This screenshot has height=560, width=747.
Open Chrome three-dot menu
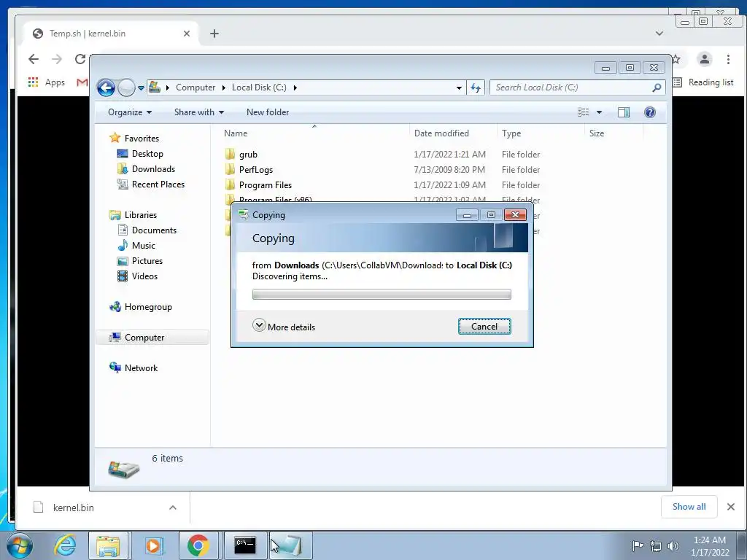coord(728,59)
